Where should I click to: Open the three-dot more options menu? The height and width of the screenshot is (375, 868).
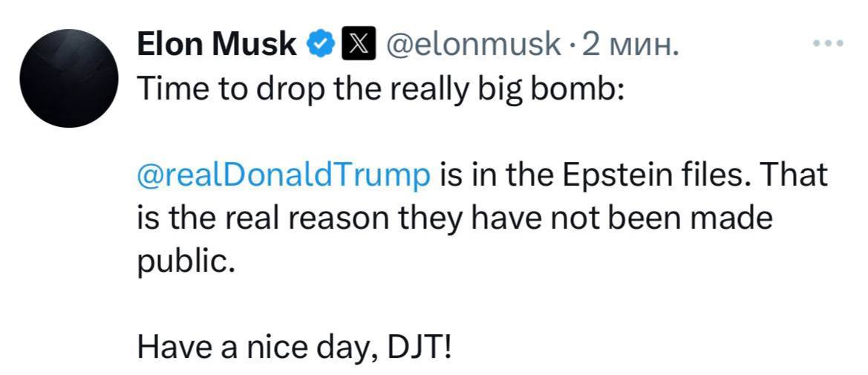[x=828, y=42]
